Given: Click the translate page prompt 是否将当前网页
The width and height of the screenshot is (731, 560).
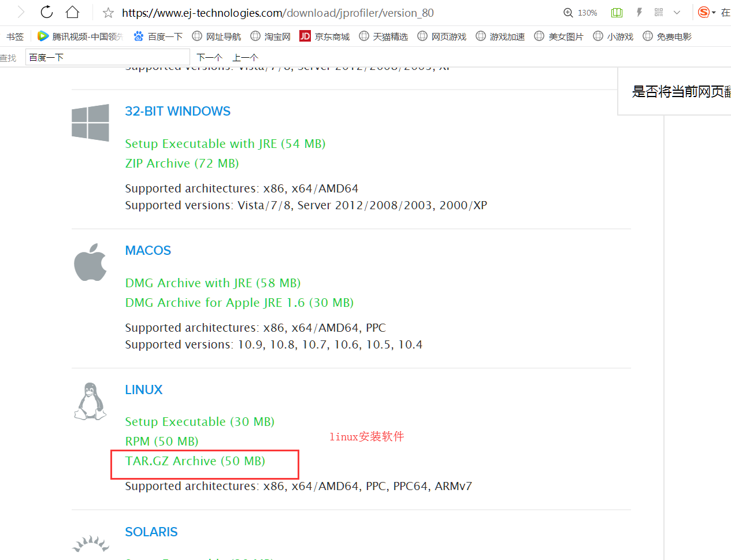Looking at the screenshot, I should pyautogui.click(x=681, y=91).
